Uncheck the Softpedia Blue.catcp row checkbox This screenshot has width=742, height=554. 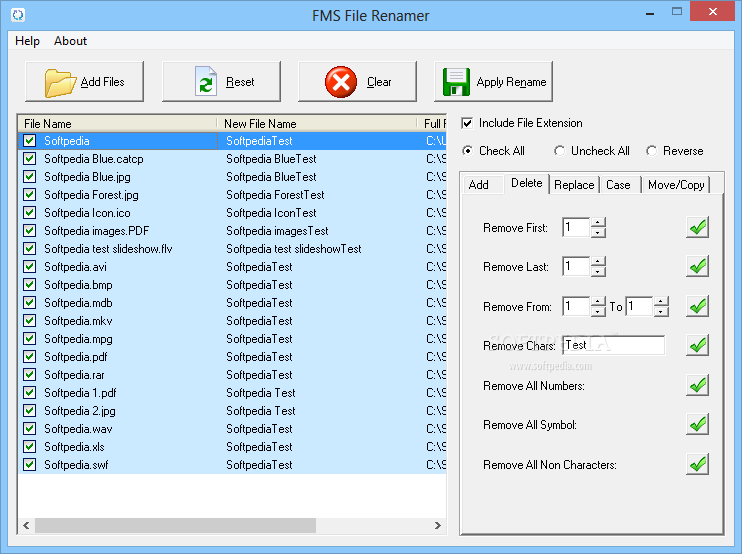point(30,158)
